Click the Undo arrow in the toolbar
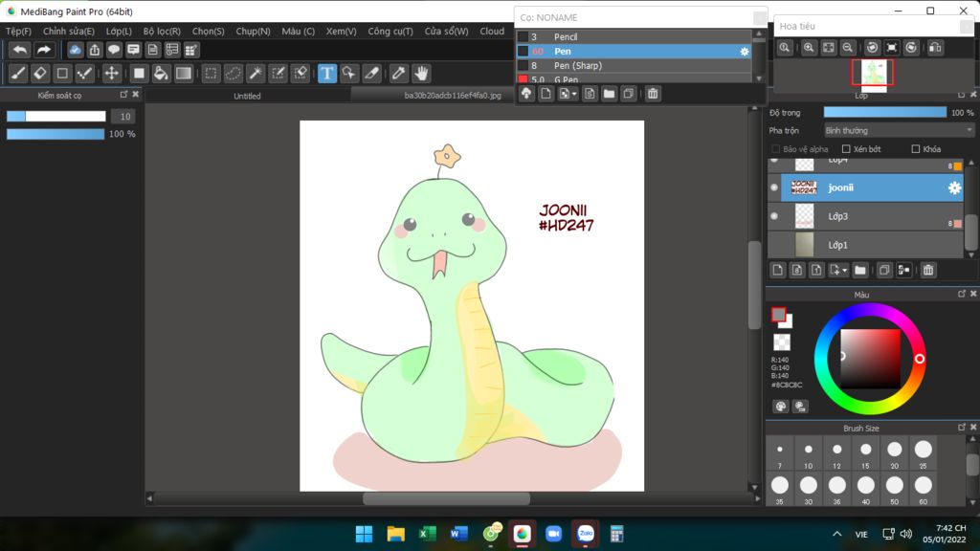 pyautogui.click(x=20, y=50)
